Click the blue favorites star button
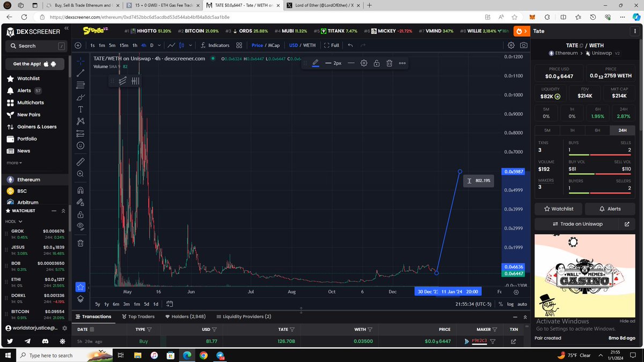The image size is (644, 362). coord(80,287)
